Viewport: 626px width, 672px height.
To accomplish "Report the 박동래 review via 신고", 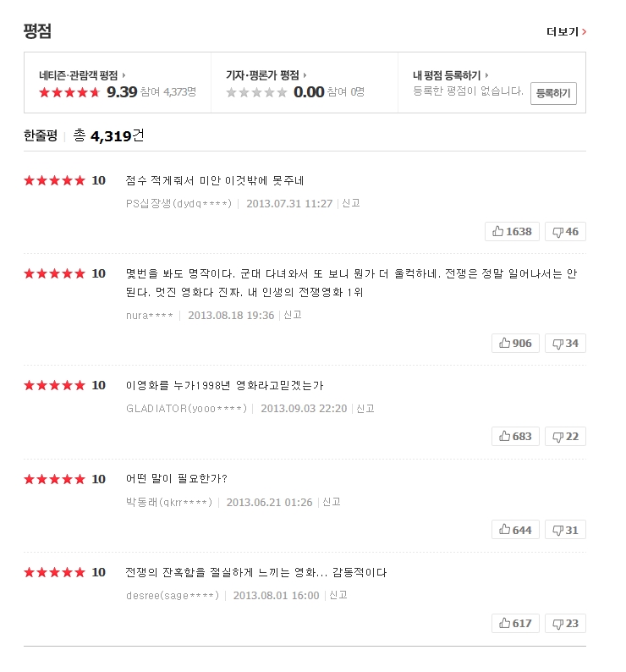I will 332,501.
